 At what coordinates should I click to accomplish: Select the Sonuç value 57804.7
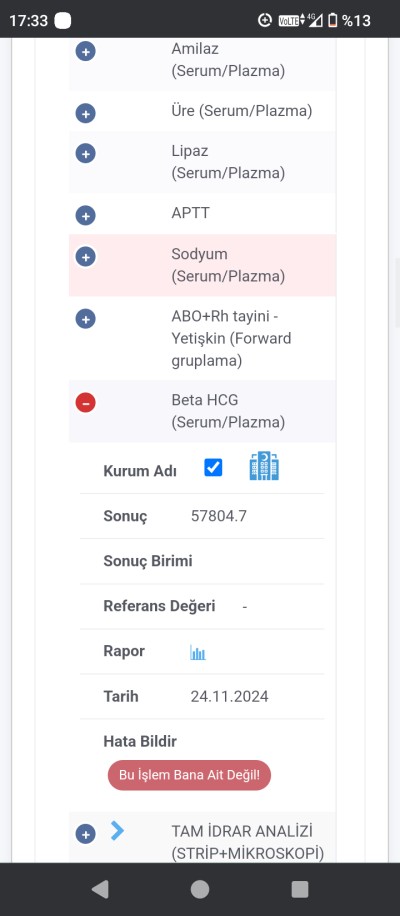[219, 516]
